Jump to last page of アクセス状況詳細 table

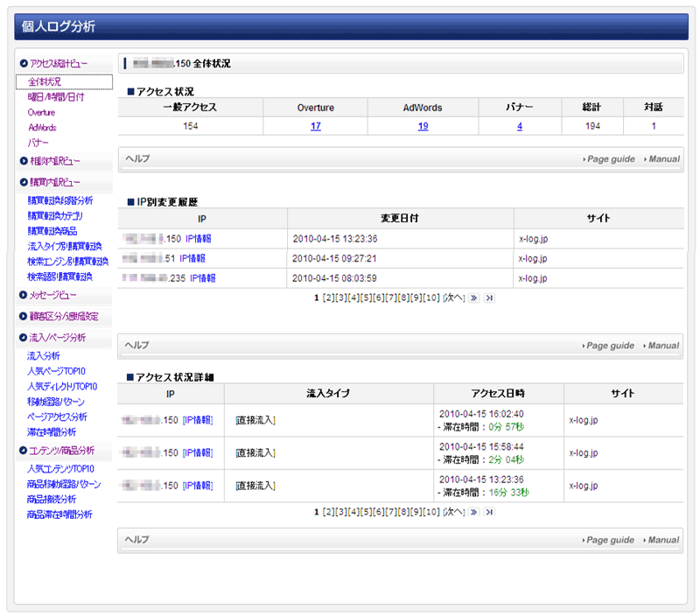[x=489, y=511]
